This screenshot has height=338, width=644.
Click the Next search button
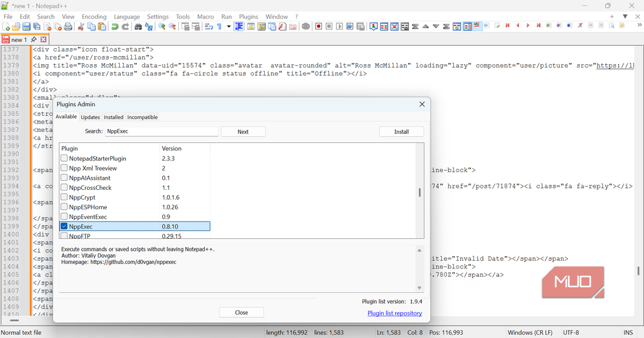pyautogui.click(x=243, y=132)
